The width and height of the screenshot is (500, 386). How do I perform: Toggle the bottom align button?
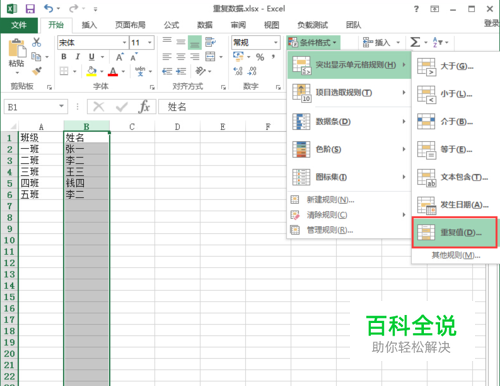[195, 42]
